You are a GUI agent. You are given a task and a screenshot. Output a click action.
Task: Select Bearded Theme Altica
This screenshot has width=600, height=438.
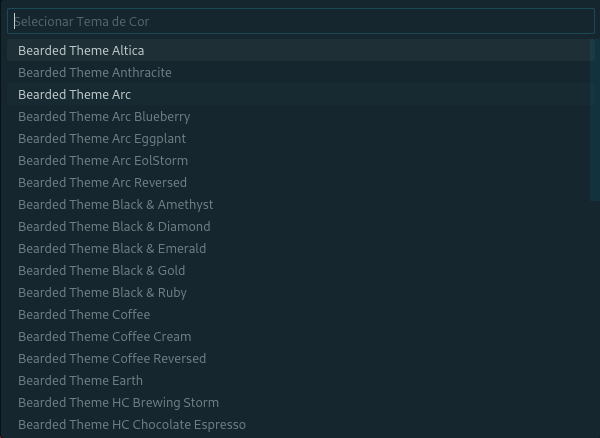[x=81, y=50]
